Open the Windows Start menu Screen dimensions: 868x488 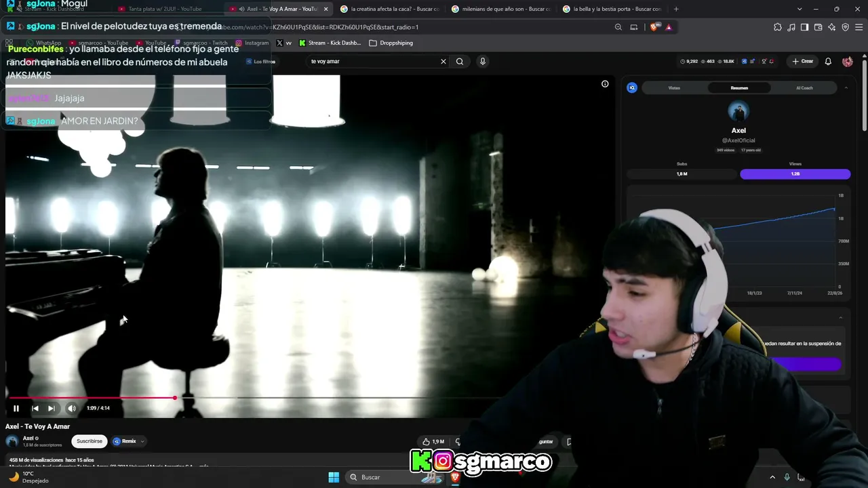coord(334,477)
